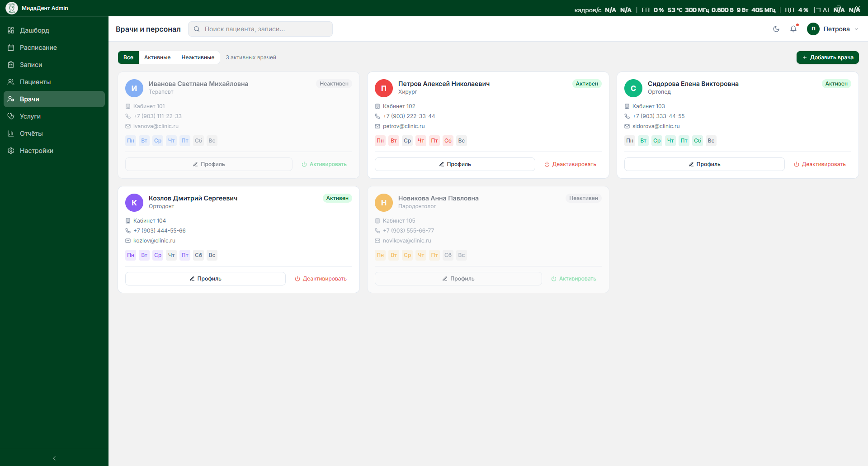The width and height of the screenshot is (868, 466).
Task: Open Отчёты reports section
Action: coord(54,133)
